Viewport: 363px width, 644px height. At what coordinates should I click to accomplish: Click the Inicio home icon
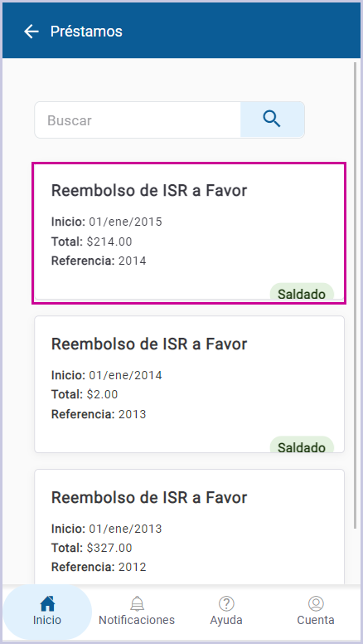coord(47,604)
